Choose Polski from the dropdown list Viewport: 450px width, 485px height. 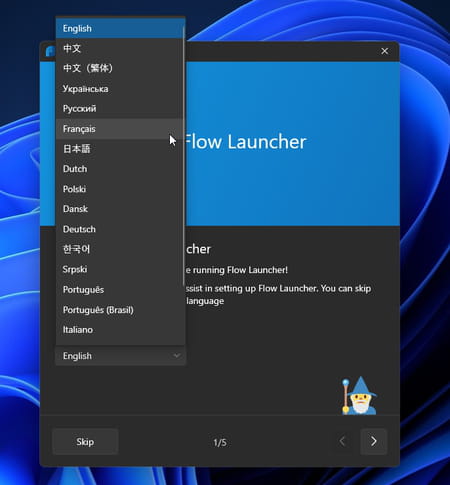tap(119, 189)
